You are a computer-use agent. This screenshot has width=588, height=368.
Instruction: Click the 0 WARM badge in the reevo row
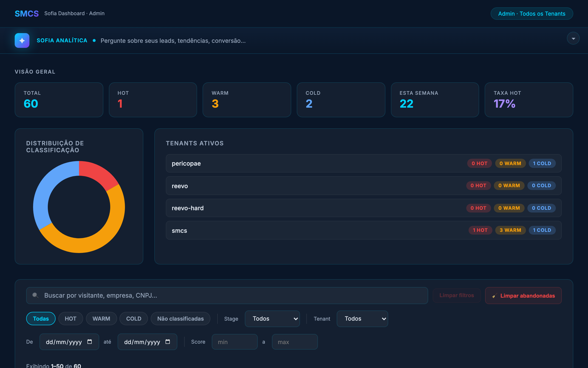pos(509,186)
